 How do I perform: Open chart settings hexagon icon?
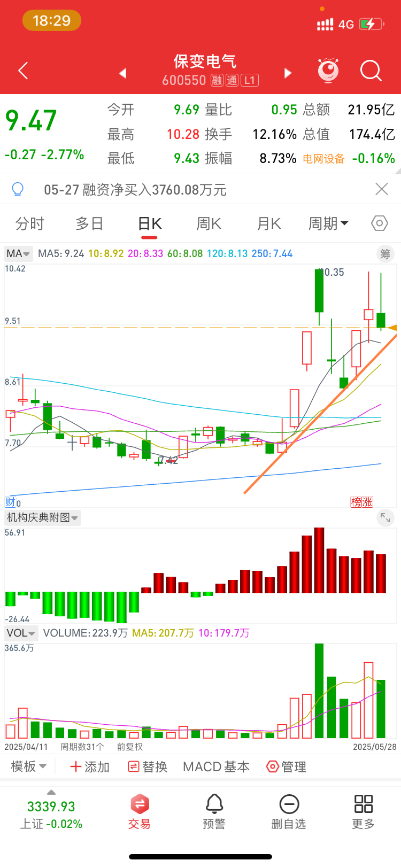(379, 223)
